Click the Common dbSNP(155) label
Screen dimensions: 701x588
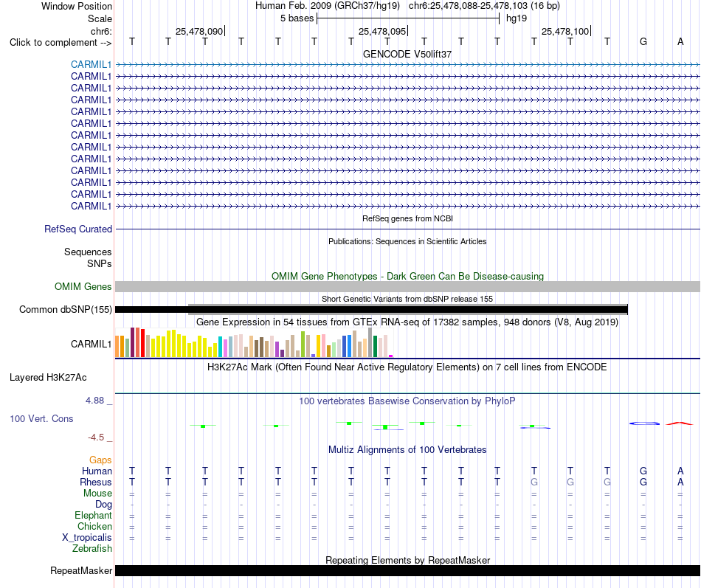66,309
